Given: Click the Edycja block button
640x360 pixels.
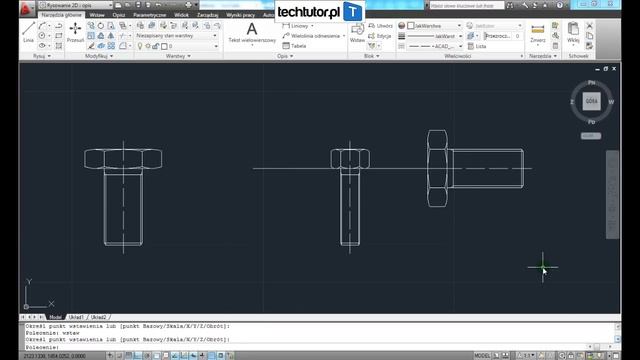Looking at the screenshot, I should 380,36.
